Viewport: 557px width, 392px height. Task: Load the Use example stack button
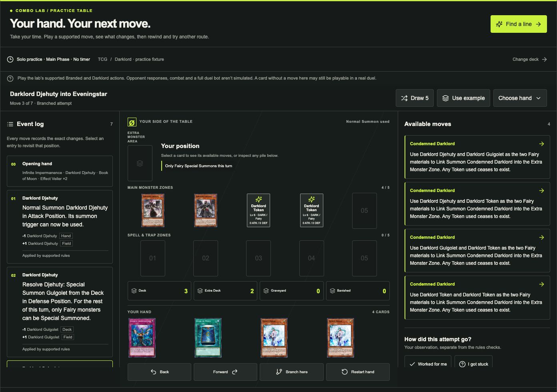pos(463,98)
